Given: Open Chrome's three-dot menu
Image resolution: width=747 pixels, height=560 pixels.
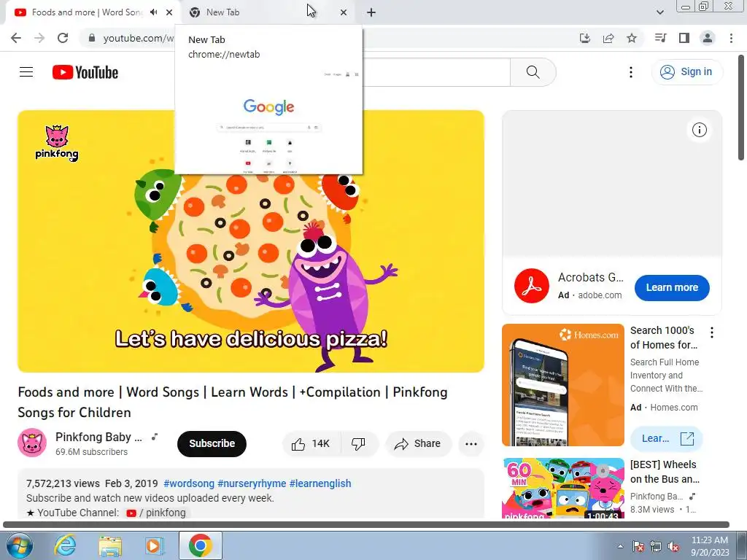Looking at the screenshot, I should click(x=731, y=38).
